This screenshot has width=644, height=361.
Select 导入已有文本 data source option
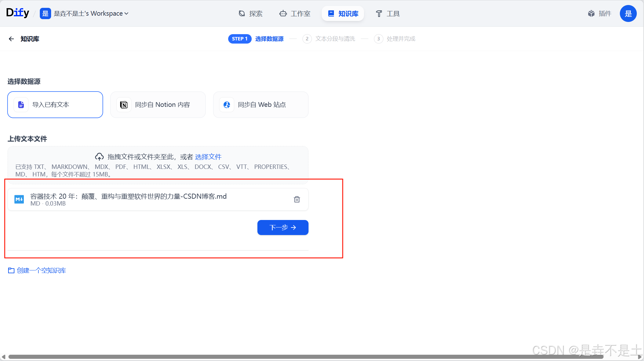coord(55,105)
